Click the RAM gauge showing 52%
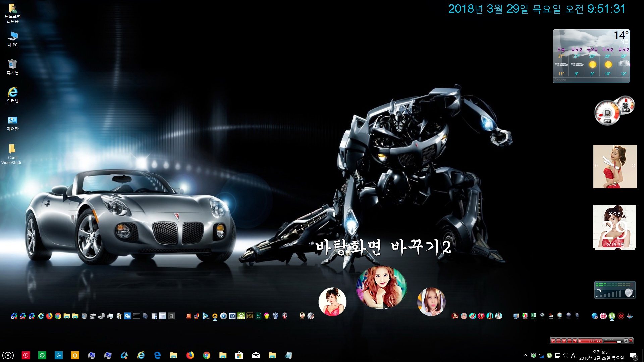 coord(625,105)
